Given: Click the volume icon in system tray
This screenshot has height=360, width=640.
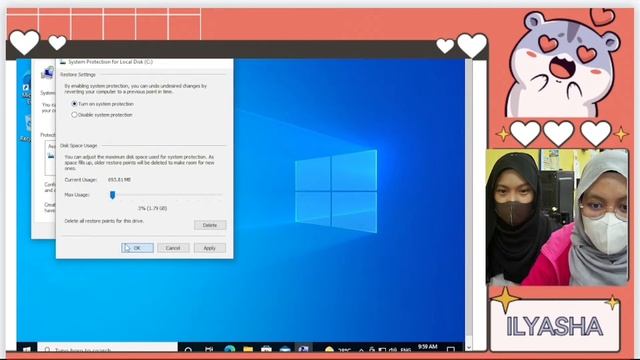Looking at the screenshot, I should [x=393, y=349].
